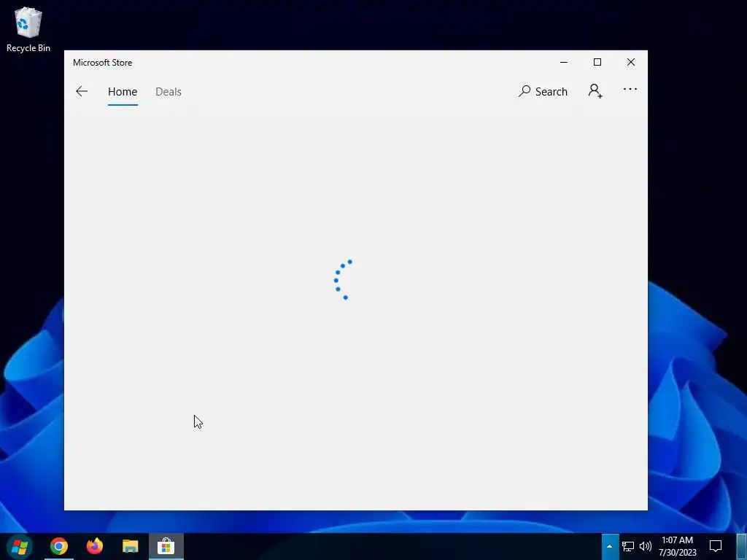Viewport: 747px width, 560px height.
Task: Open File Explorer from the taskbar
Action: point(130,546)
